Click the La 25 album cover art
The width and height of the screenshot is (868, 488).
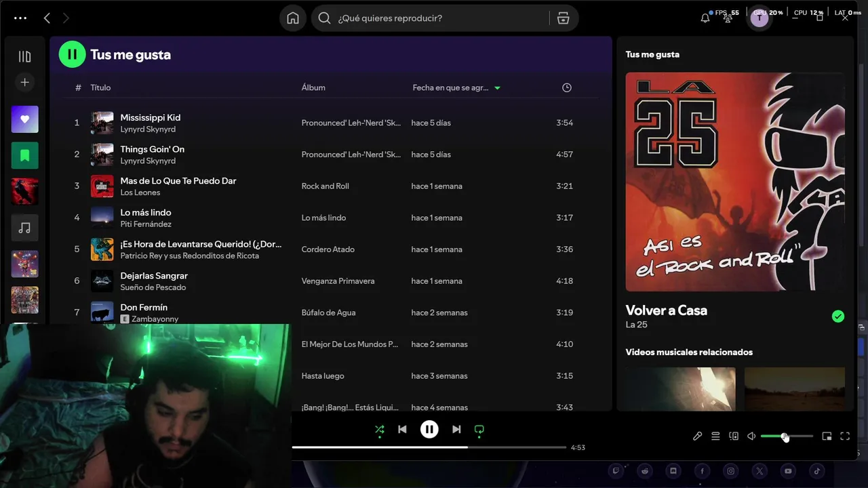coord(735,182)
